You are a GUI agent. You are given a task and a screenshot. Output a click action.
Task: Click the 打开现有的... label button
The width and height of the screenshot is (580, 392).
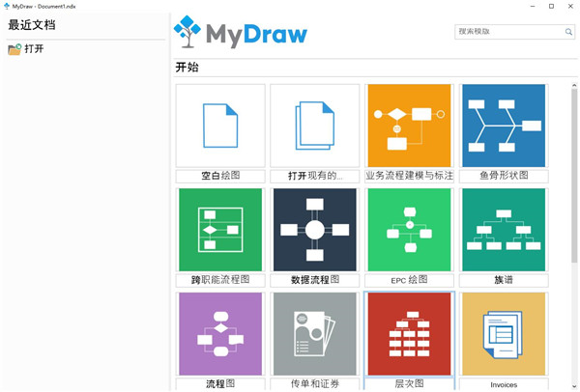[315, 176]
